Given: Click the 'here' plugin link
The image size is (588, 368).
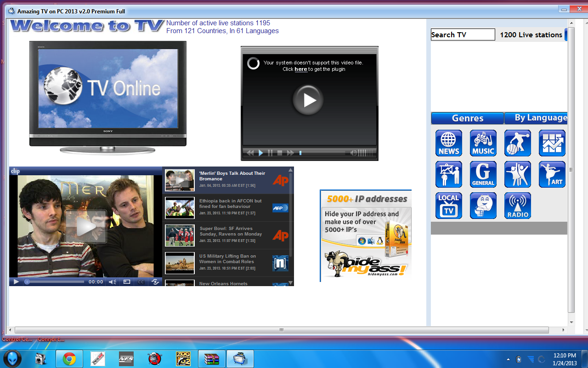Looking at the screenshot, I should tap(301, 69).
